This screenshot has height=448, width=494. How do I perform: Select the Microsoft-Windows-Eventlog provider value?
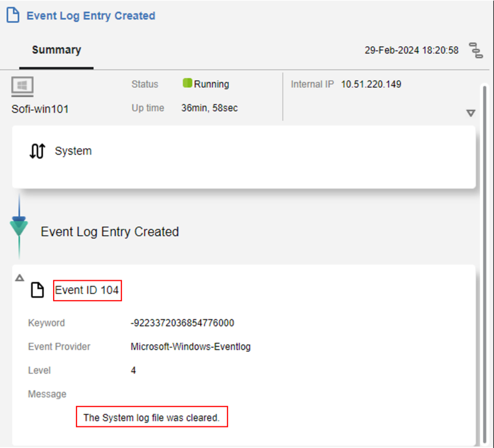(191, 346)
